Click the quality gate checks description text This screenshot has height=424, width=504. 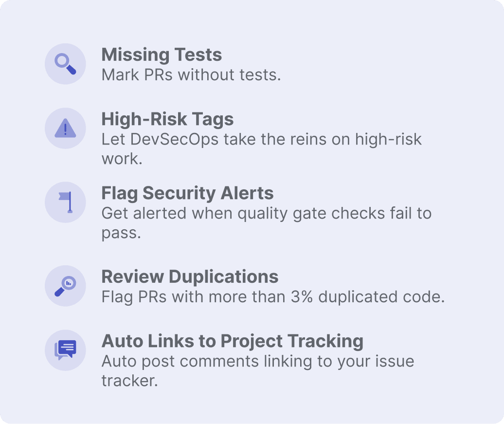267,223
